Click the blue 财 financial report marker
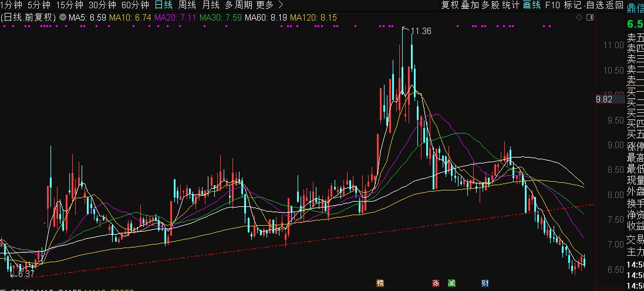The height and width of the screenshot is (291, 644). (485, 283)
